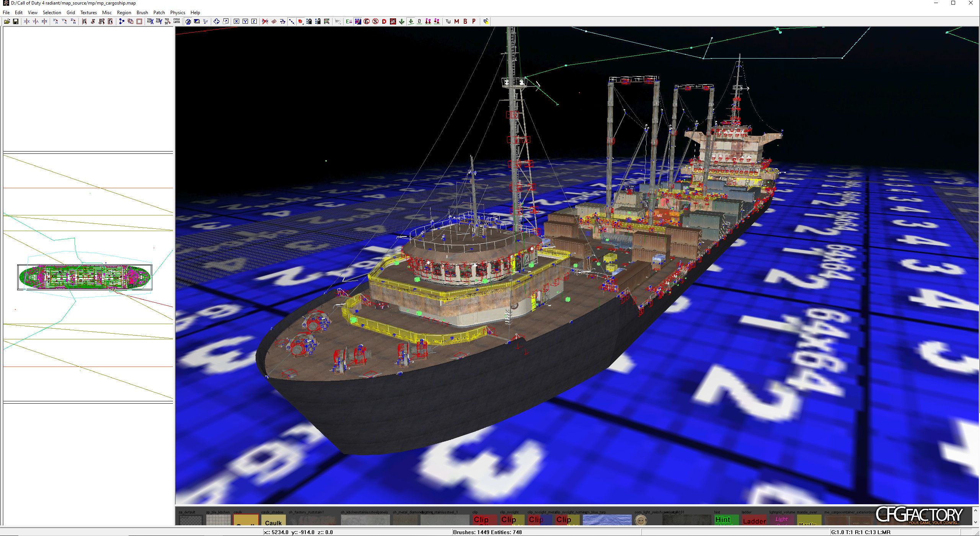Click the x y z coordinates readout

[x=298, y=532]
